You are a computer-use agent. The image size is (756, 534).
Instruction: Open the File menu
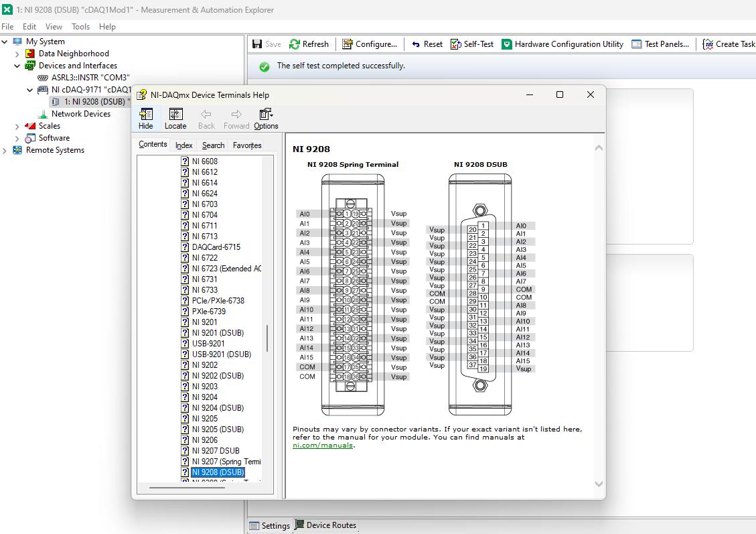point(7,27)
